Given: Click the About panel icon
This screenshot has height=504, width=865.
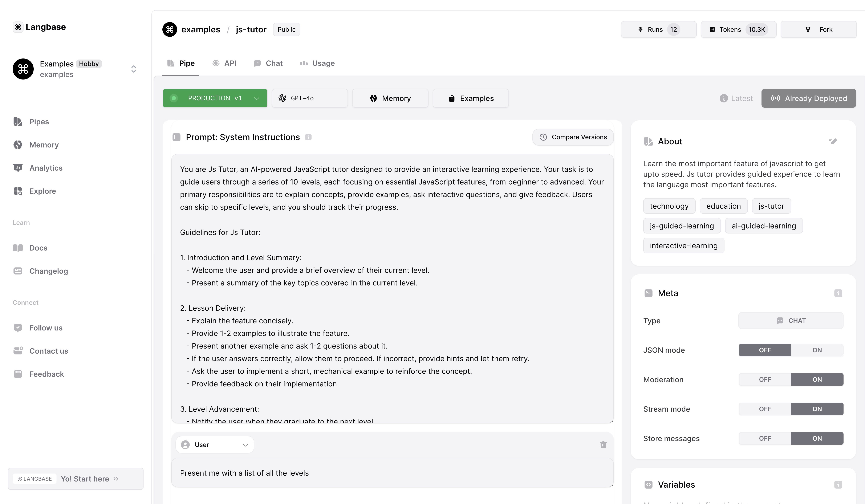Looking at the screenshot, I should pos(648,141).
